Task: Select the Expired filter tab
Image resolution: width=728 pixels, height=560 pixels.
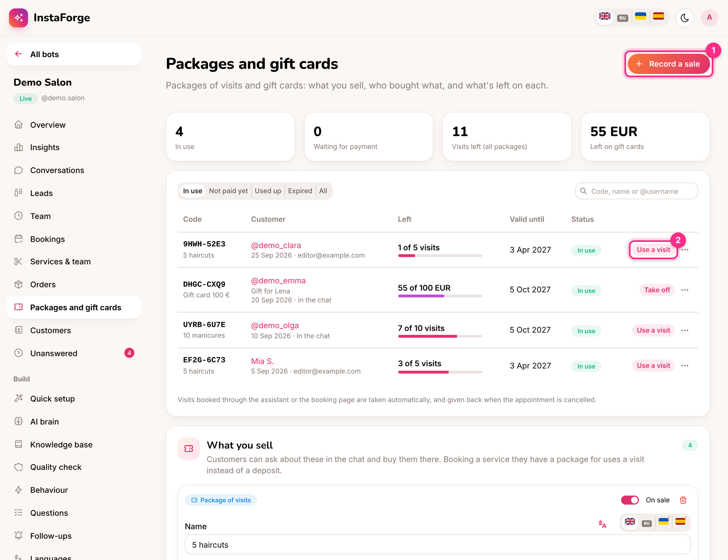Action: point(300,191)
